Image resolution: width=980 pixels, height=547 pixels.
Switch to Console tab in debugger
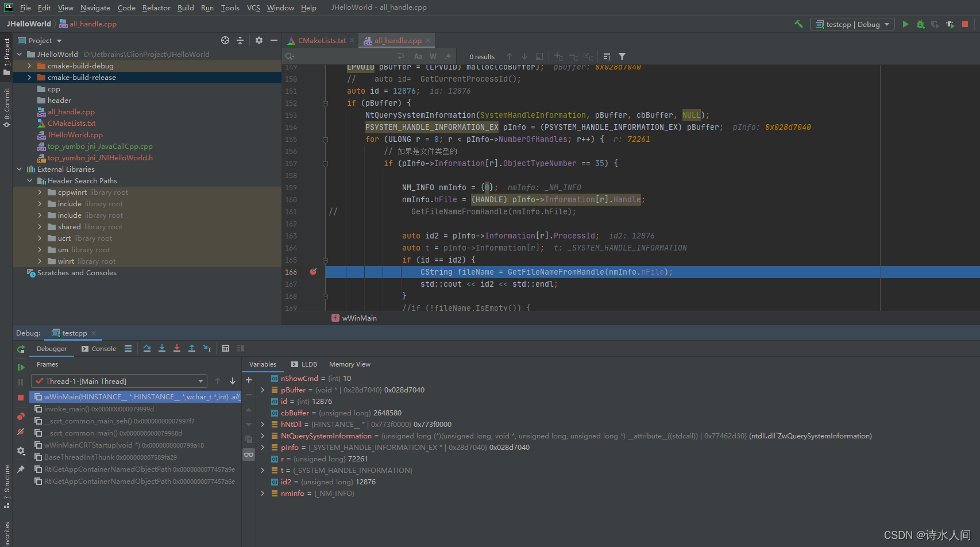pyautogui.click(x=99, y=349)
